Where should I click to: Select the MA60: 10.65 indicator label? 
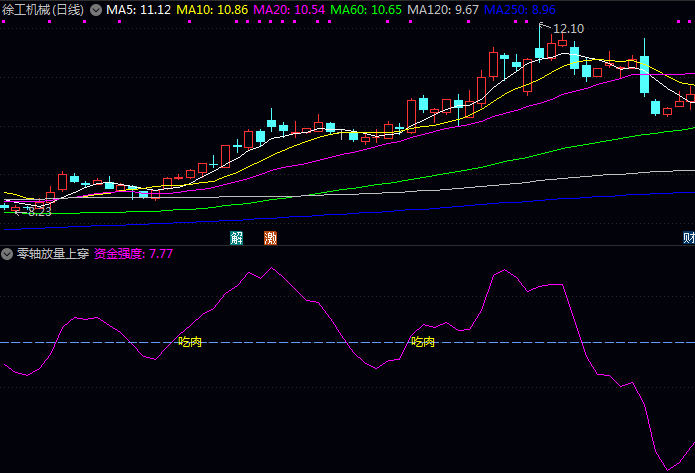(366, 9)
